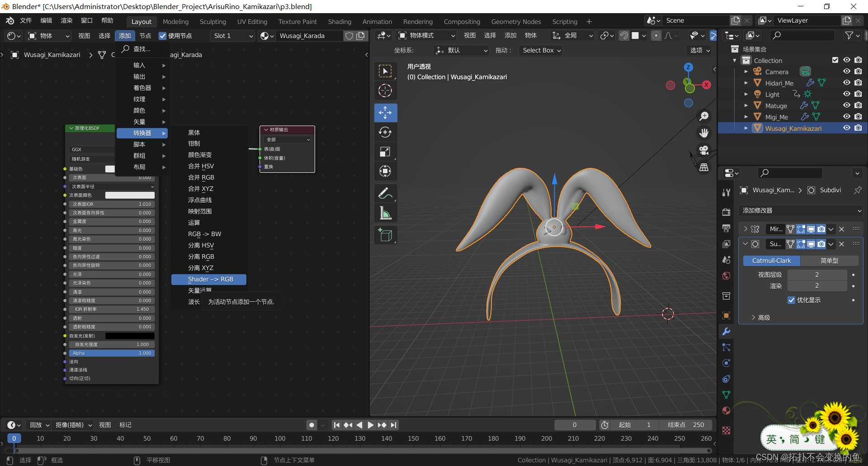Open the Render menu in top bar
The image size is (868, 466).
[66, 20]
